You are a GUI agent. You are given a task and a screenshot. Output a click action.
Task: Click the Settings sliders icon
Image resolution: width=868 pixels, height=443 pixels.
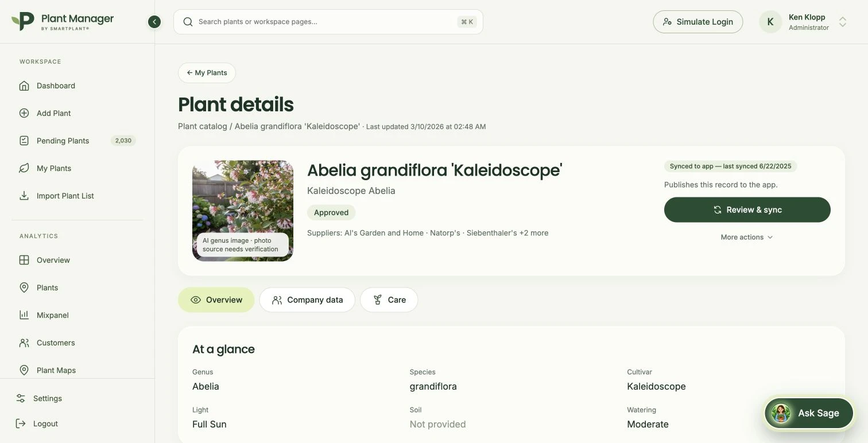[x=21, y=398]
